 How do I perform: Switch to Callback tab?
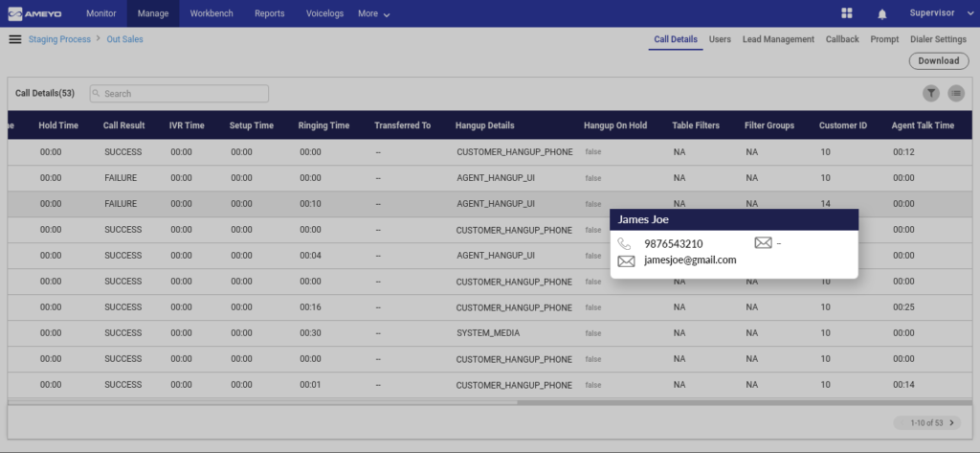pyautogui.click(x=842, y=39)
